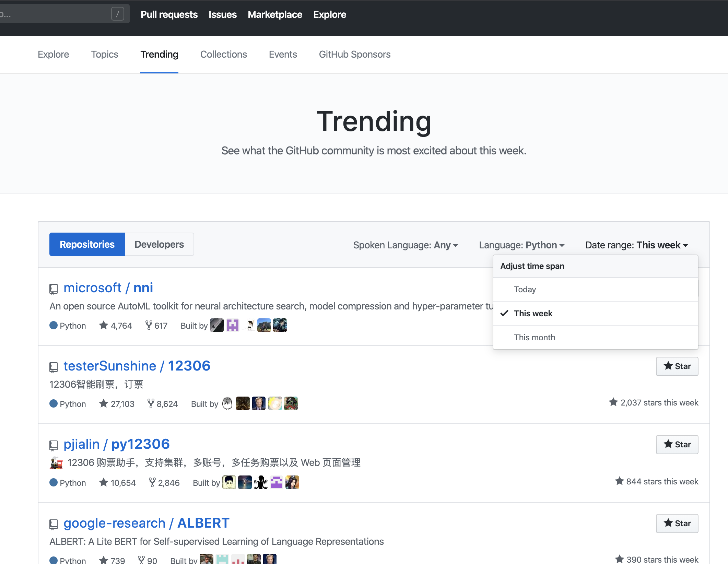
Task: Click the star icon next to 27,103
Action: pos(103,403)
